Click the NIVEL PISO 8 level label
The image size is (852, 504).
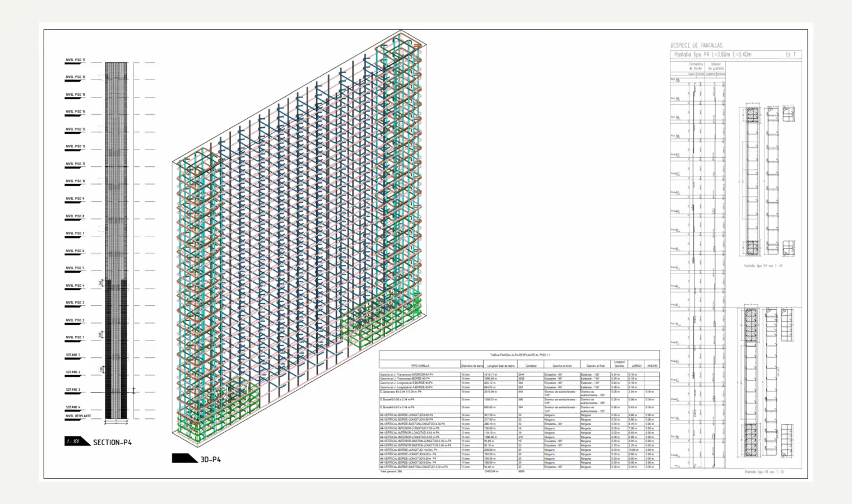(75, 216)
